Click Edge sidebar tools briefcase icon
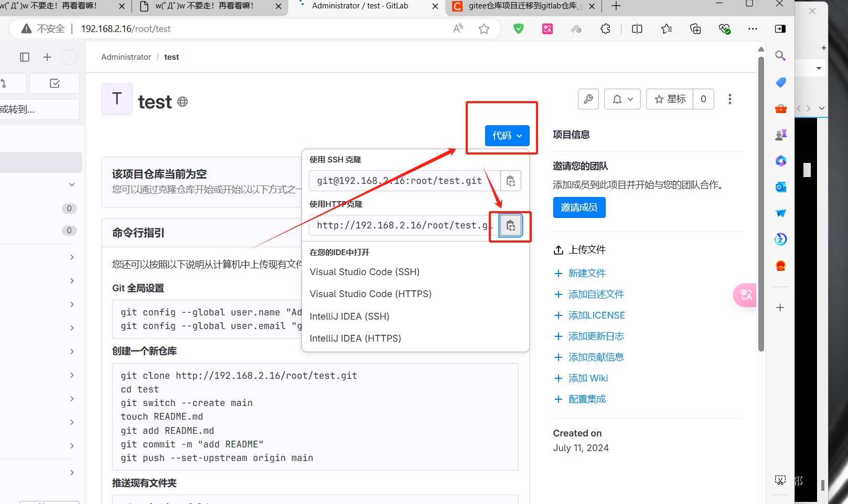Image resolution: width=848 pixels, height=504 pixels. [780, 108]
